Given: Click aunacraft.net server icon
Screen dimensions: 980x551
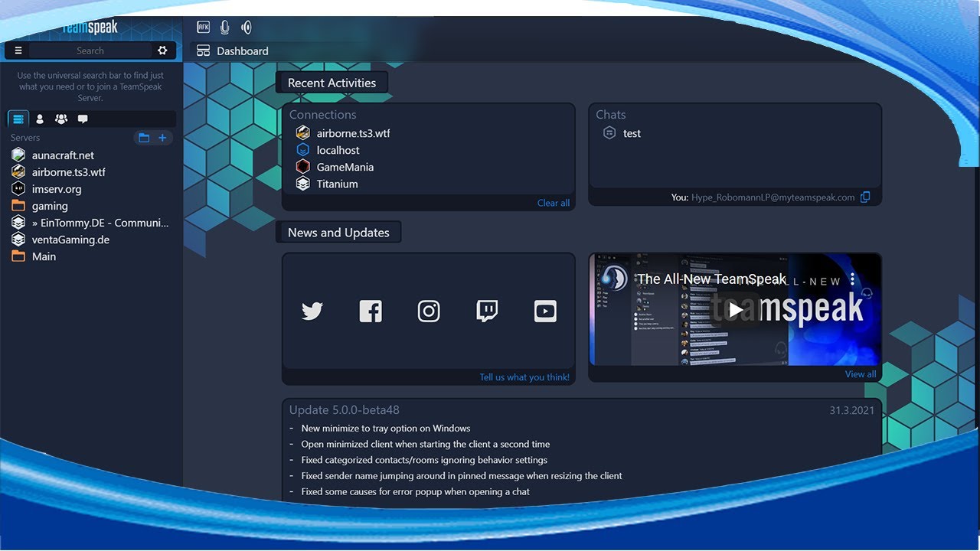Looking at the screenshot, I should [18, 155].
